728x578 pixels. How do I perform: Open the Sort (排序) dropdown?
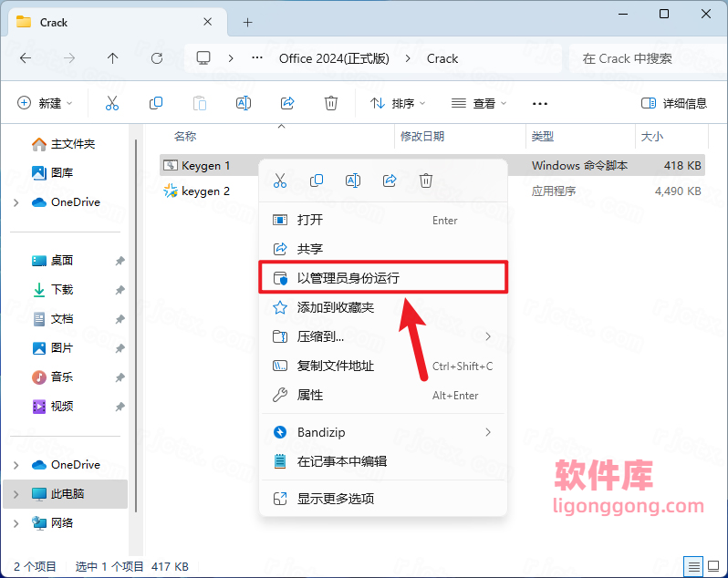(x=398, y=103)
